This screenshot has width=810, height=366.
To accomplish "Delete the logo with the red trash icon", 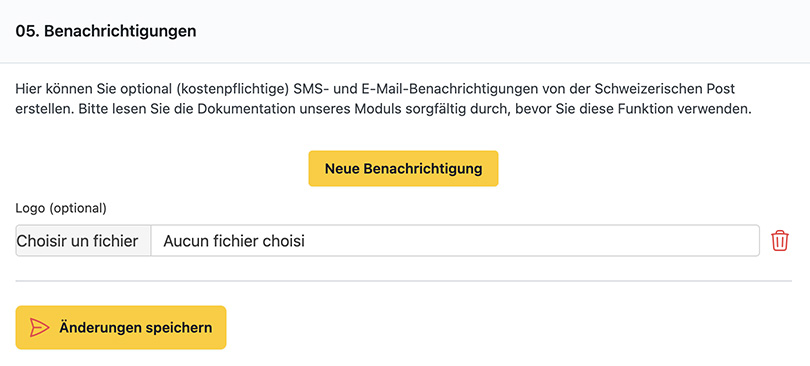I will click(780, 241).
